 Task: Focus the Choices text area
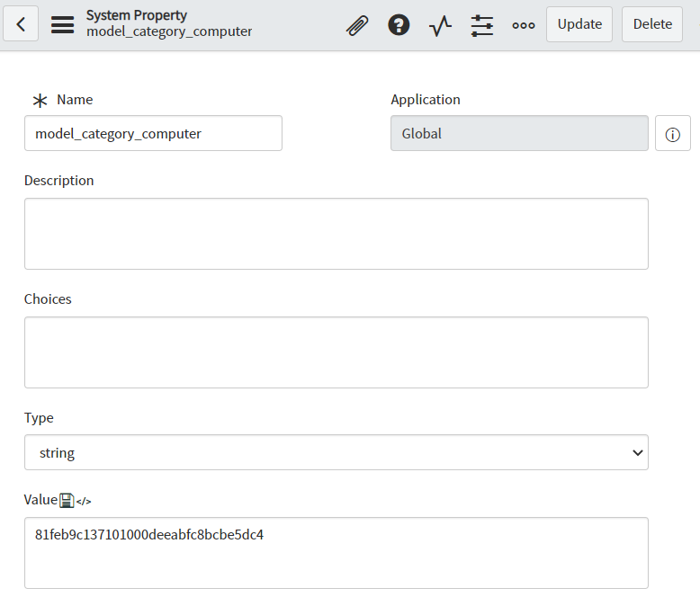(x=336, y=352)
